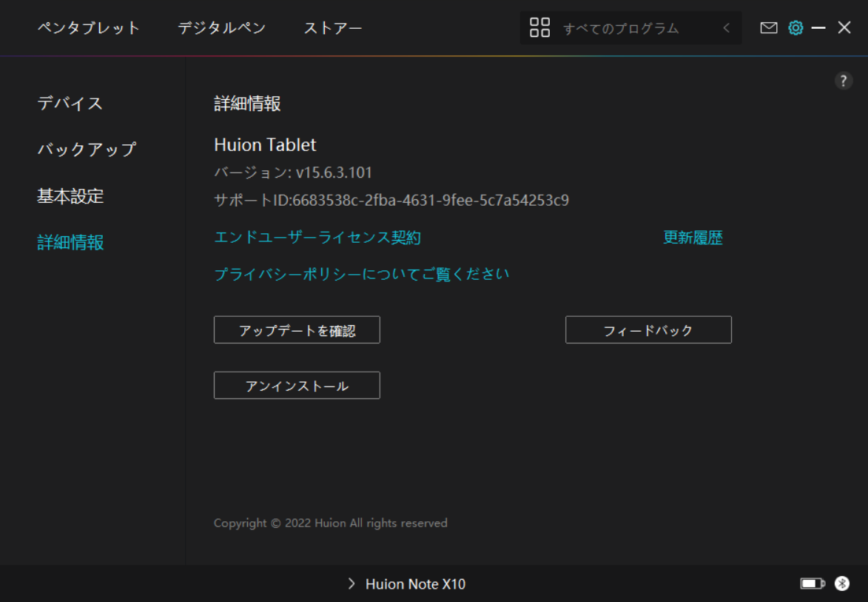Viewport: 868px width, 602px height.
Task: Expand the Huion Note X10 device selector
Action: pyautogui.click(x=406, y=584)
